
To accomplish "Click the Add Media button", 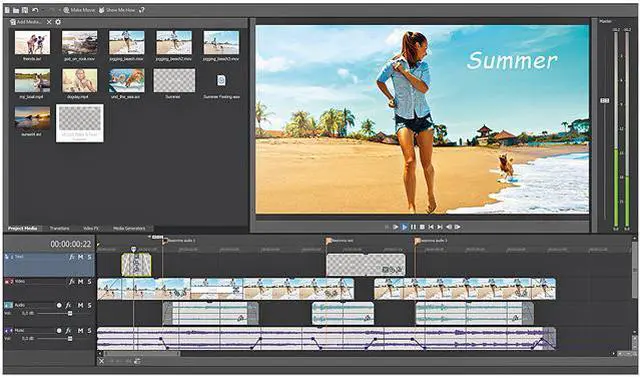I will click(26, 22).
